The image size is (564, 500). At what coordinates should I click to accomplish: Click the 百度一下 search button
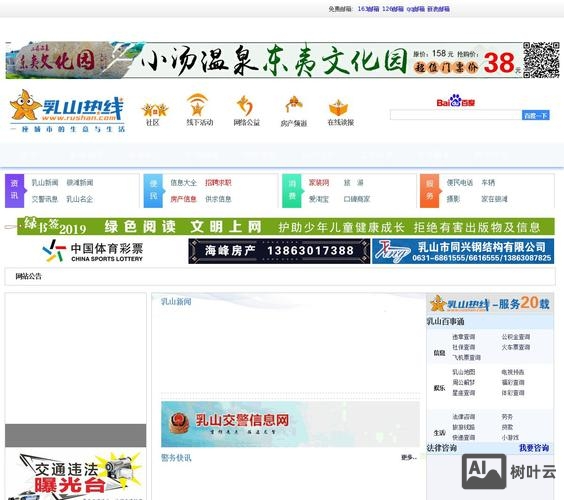(x=536, y=115)
